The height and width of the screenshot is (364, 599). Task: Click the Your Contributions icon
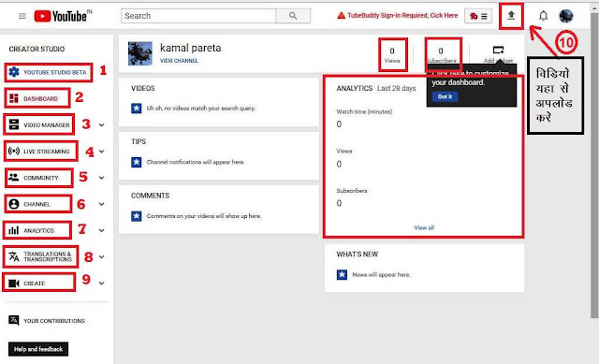pos(14,320)
